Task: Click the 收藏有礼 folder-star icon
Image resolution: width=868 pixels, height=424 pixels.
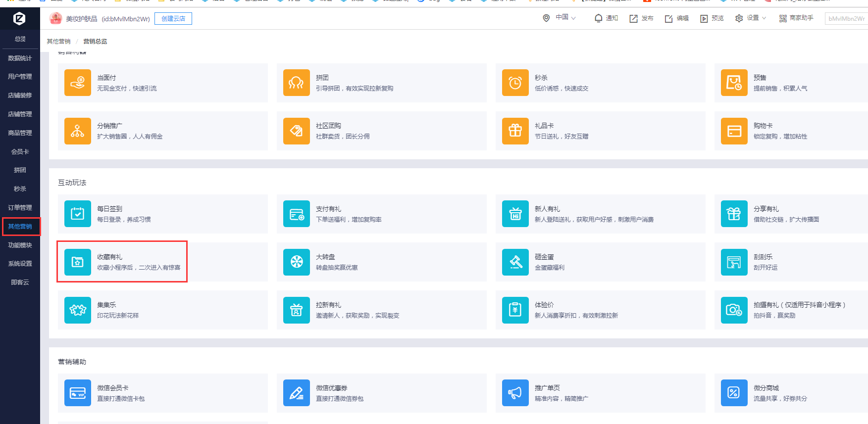Action: coord(78,262)
